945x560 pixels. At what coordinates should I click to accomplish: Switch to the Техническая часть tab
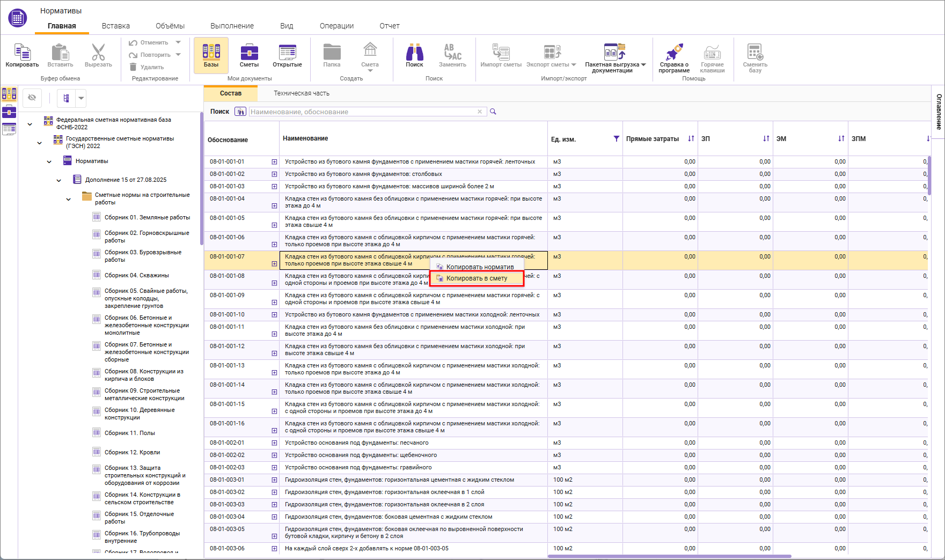pyautogui.click(x=302, y=93)
